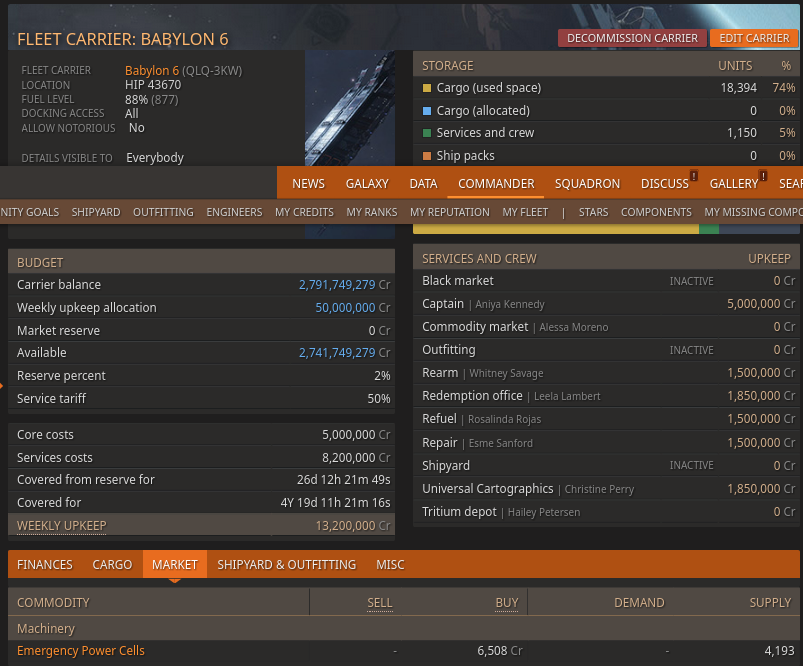Go to the Shipyard submenu link
Image resolution: width=803 pixels, height=666 pixels.
click(96, 212)
